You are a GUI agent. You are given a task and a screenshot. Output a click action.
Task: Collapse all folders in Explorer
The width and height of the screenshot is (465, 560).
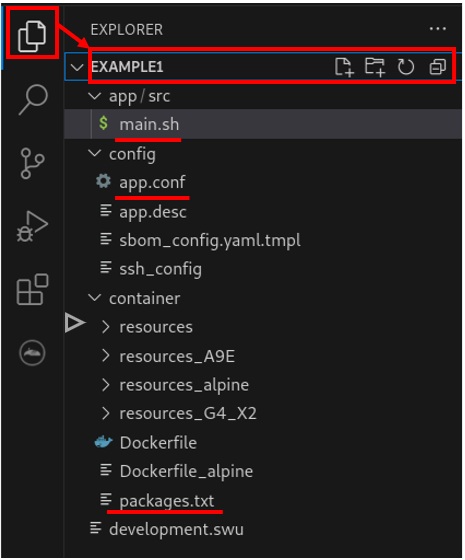438,67
